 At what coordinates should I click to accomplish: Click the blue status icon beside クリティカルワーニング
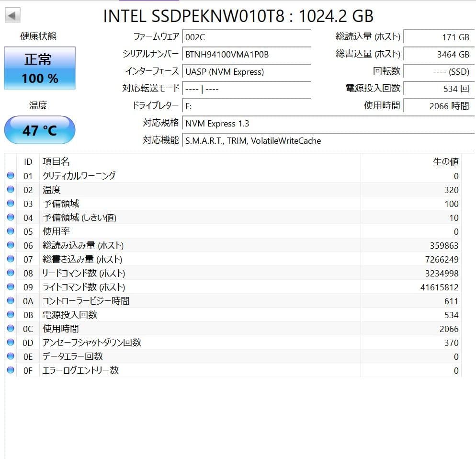(10, 175)
